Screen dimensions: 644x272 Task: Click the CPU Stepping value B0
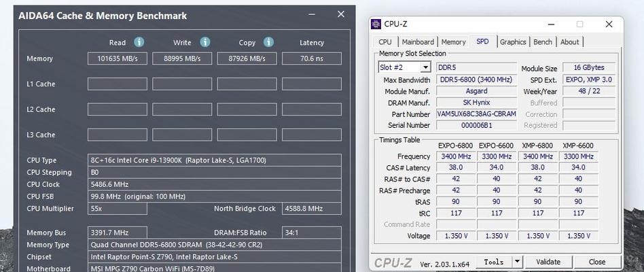(x=215, y=172)
